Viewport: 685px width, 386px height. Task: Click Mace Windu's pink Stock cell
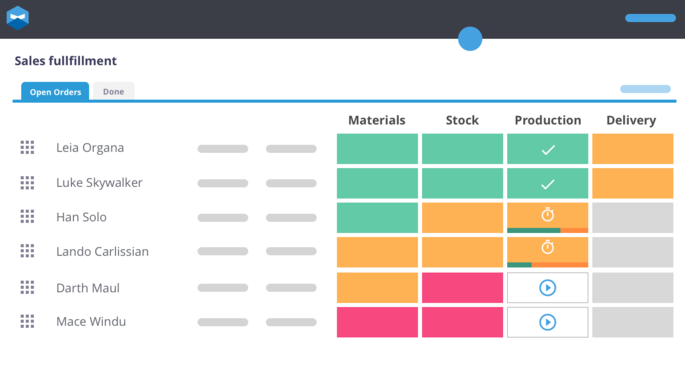pyautogui.click(x=462, y=322)
